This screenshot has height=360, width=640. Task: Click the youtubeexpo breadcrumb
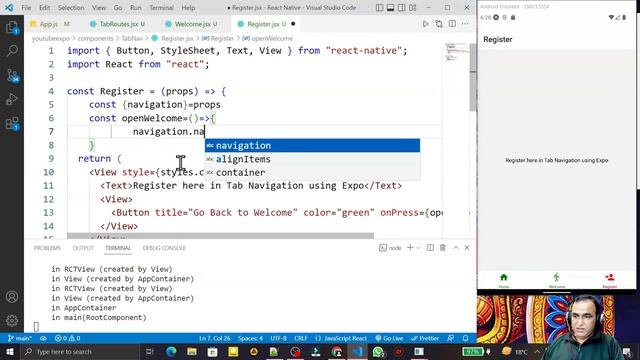pyautogui.click(x=51, y=38)
